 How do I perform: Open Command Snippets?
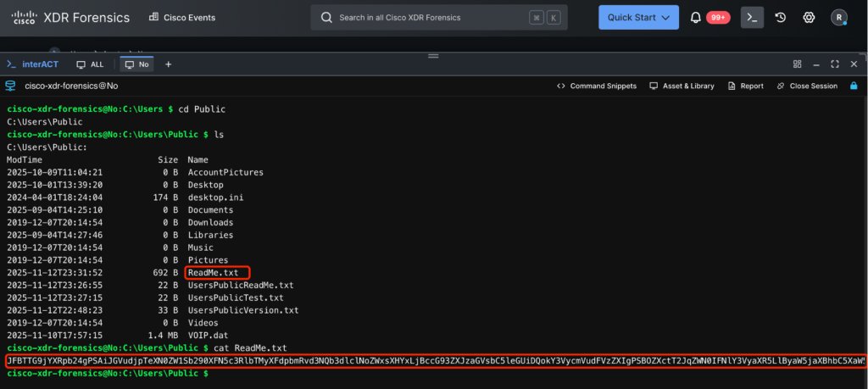pyautogui.click(x=597, y=86)
